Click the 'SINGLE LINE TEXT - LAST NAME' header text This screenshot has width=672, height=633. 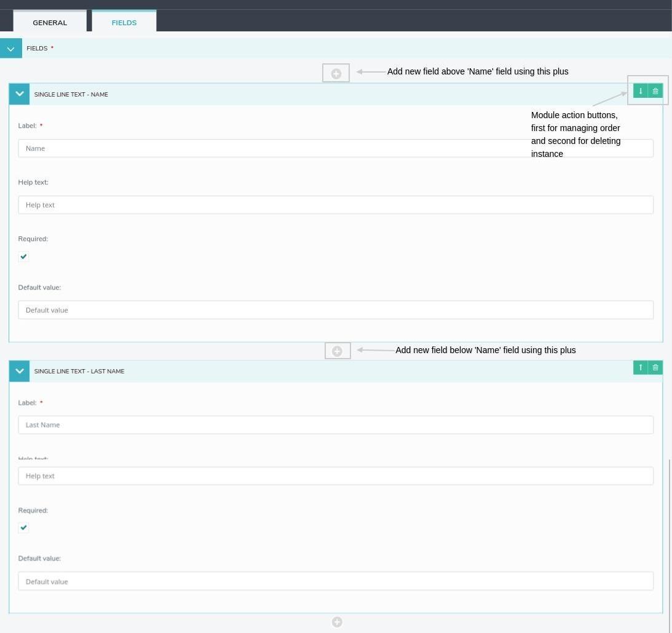tap(79, 372)
